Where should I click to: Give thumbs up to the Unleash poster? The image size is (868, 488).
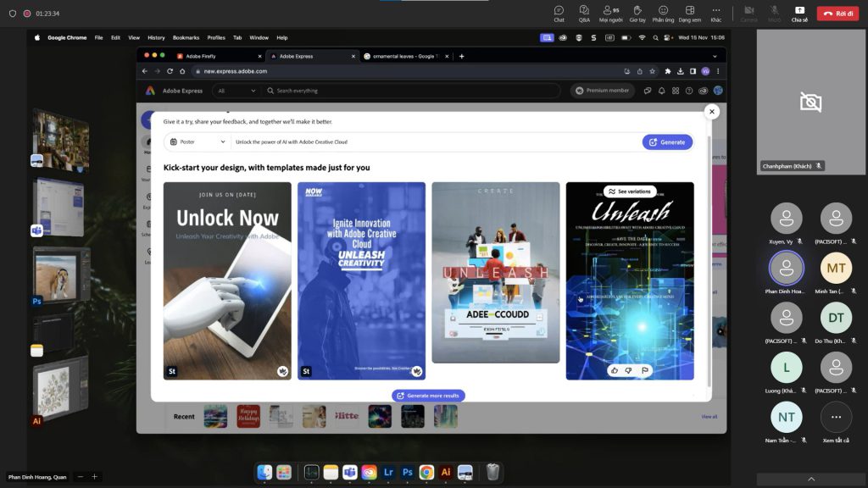pyautogui.click(x=615, y=371)
